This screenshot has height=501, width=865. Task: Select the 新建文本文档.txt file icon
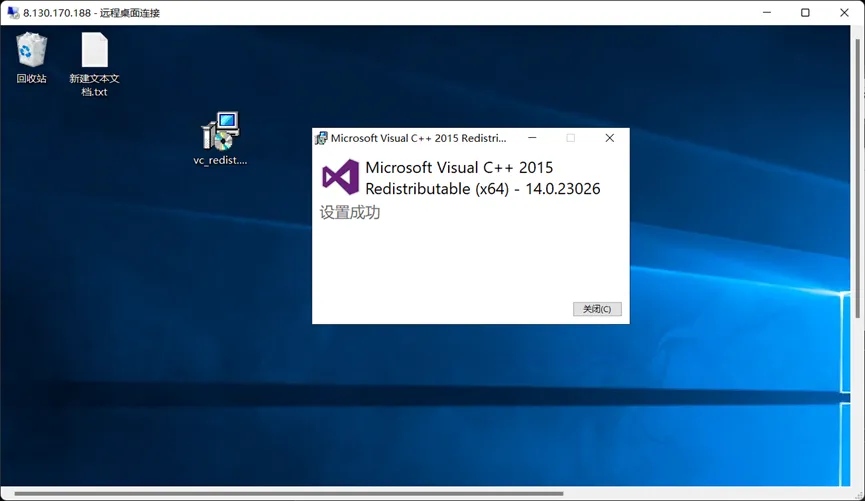94,64
